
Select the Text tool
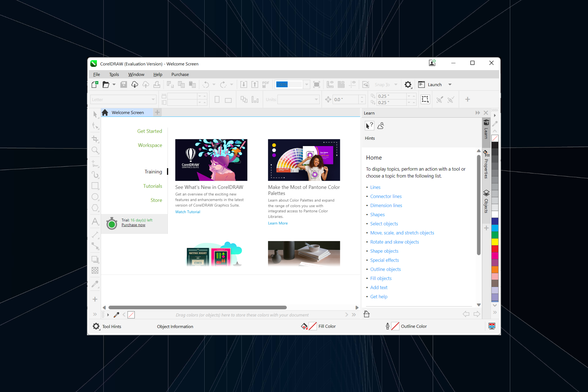tap(95, 221)
